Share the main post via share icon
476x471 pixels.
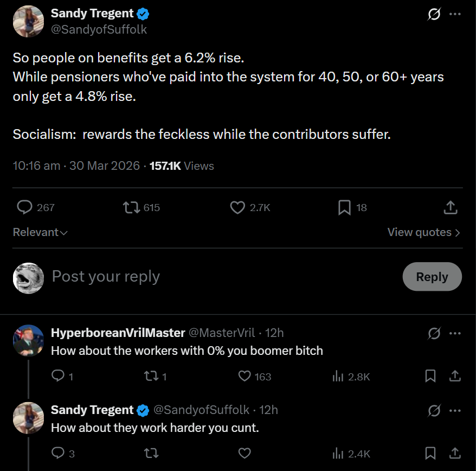point(451,207)
